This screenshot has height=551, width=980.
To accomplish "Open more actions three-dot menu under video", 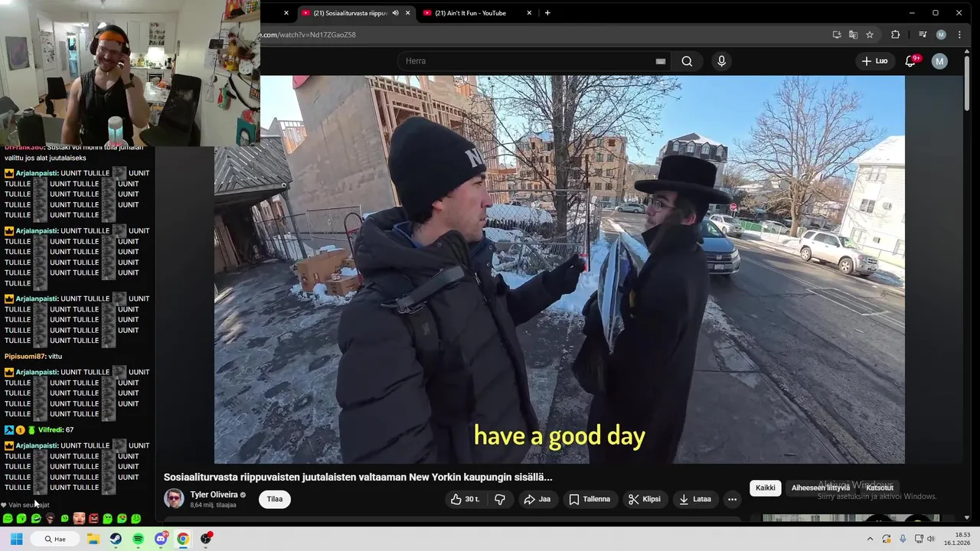I will [x=732, y=499].
